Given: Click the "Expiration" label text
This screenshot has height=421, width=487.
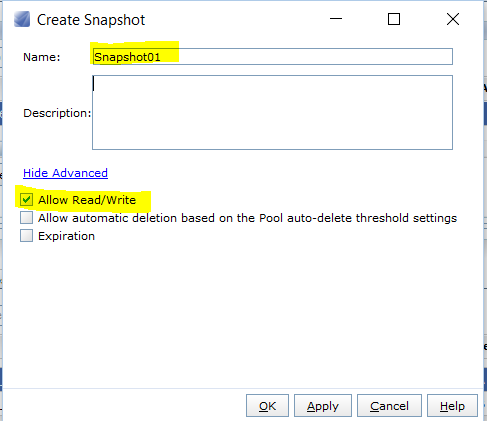Looking at the screenshot, I should 66,236.
